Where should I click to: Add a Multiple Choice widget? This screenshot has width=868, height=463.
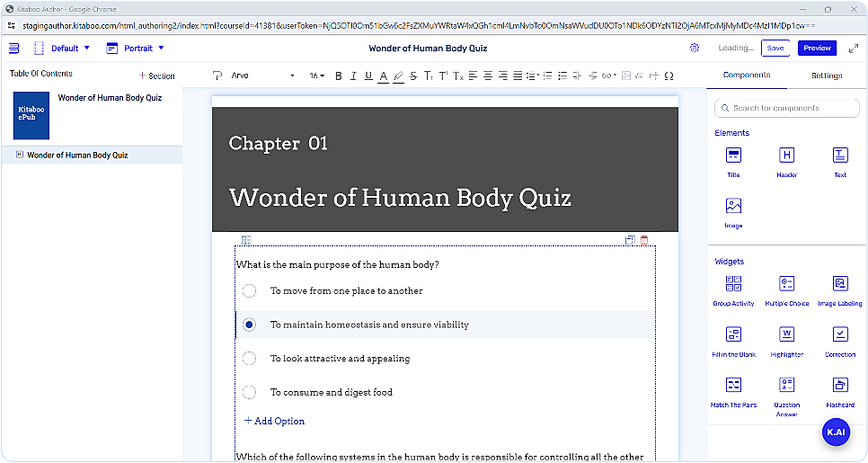[x=786, y=289]
